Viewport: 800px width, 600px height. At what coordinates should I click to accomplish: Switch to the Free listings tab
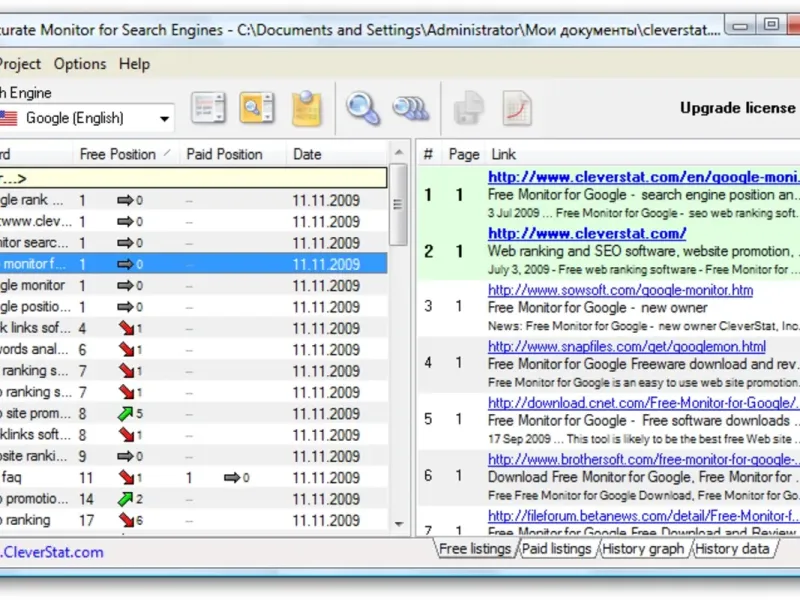pos(475,549)
